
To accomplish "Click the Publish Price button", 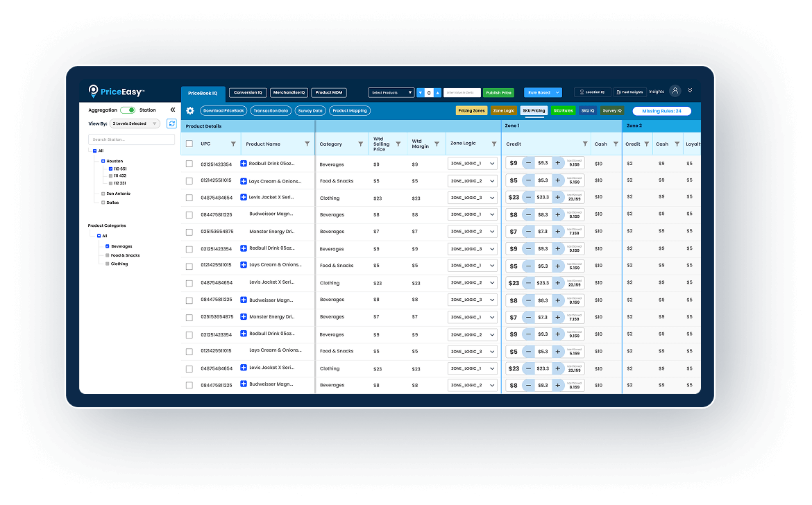I will tap(498, 92).
